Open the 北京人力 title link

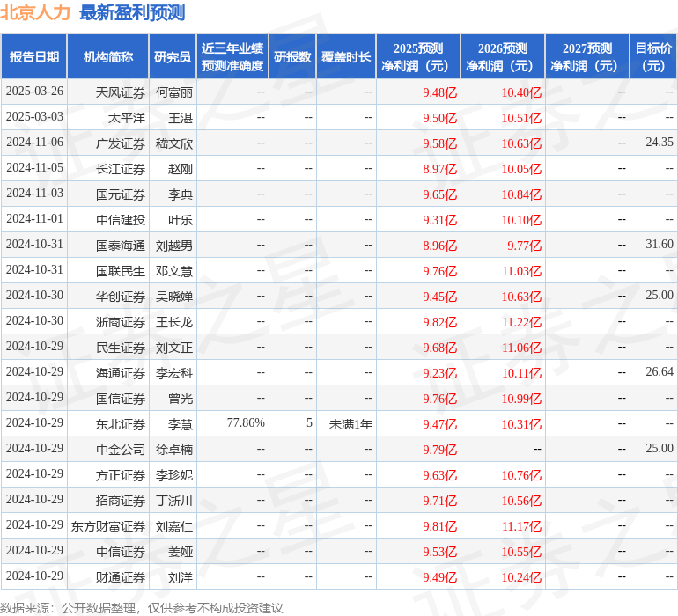35,12
